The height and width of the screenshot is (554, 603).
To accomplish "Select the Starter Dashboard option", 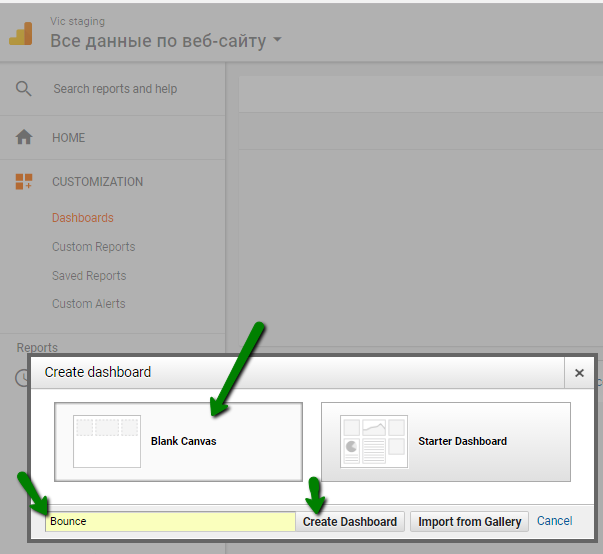I will click(446, 442).
